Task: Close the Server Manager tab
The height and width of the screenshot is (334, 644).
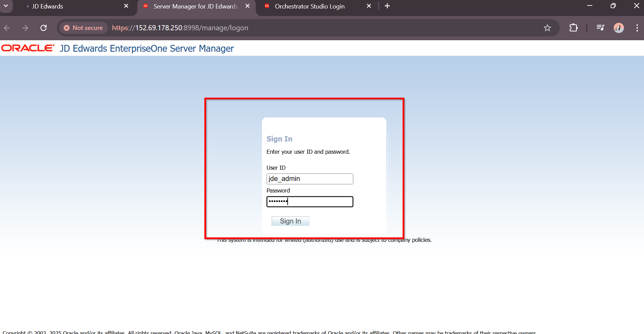Action: click(x=248, y=6)
